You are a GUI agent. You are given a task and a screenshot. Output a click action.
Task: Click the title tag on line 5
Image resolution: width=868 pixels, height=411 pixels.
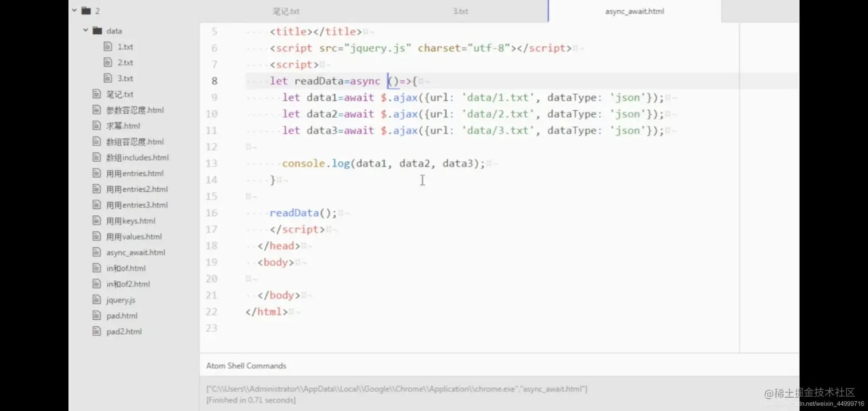pos(316,32)
